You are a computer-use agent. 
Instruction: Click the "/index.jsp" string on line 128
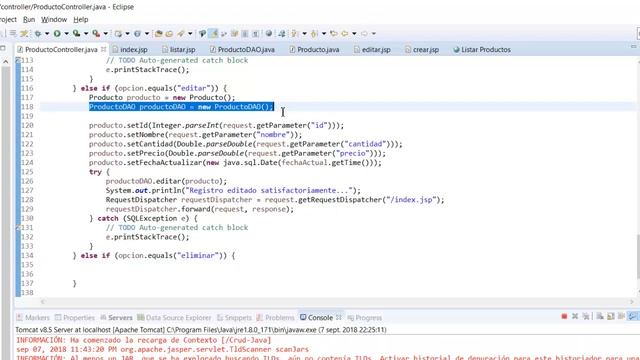click(411, 200)
